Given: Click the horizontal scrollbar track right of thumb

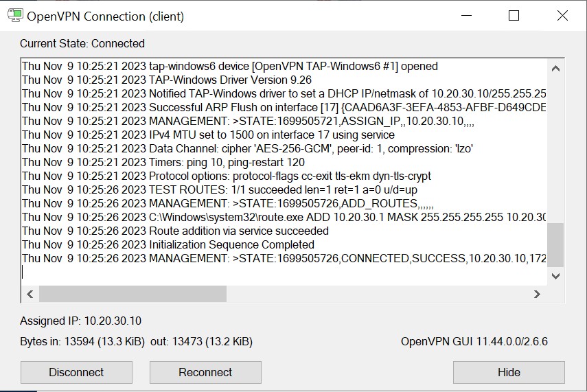Looking at the screenshot, I should click(378, 295).
